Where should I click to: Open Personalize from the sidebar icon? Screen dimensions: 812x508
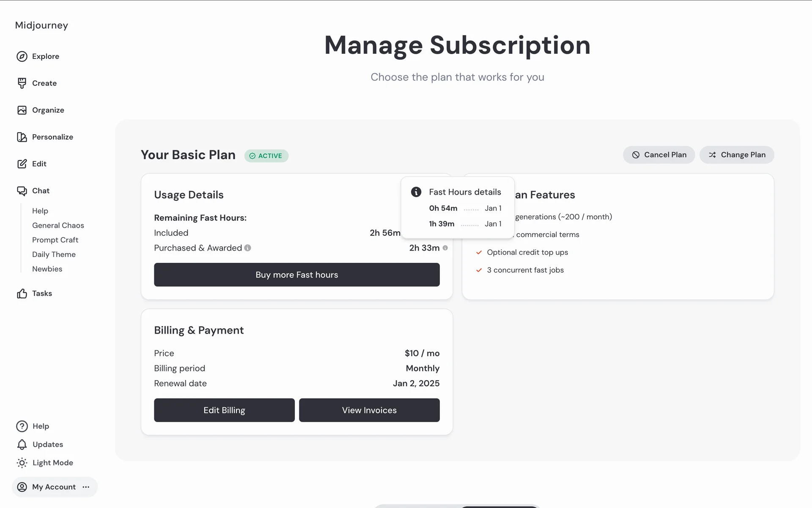[x=22, y=137]
